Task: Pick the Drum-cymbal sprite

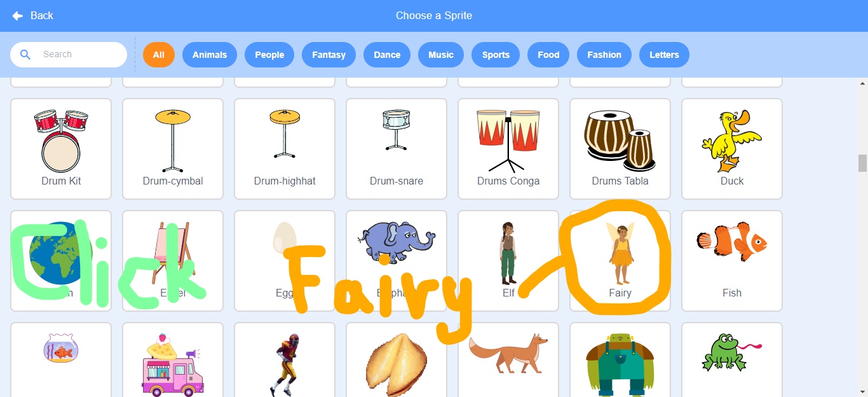Action: click(173, 149)
